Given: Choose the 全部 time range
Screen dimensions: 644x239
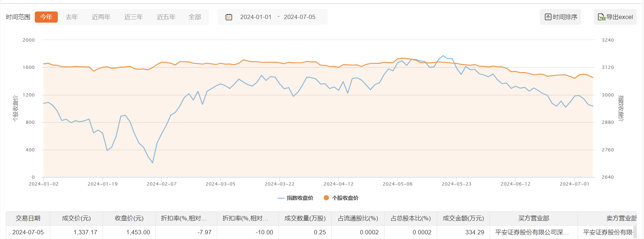Looking at the screenshot, I should pyautogui.click(x=195, y=17).
